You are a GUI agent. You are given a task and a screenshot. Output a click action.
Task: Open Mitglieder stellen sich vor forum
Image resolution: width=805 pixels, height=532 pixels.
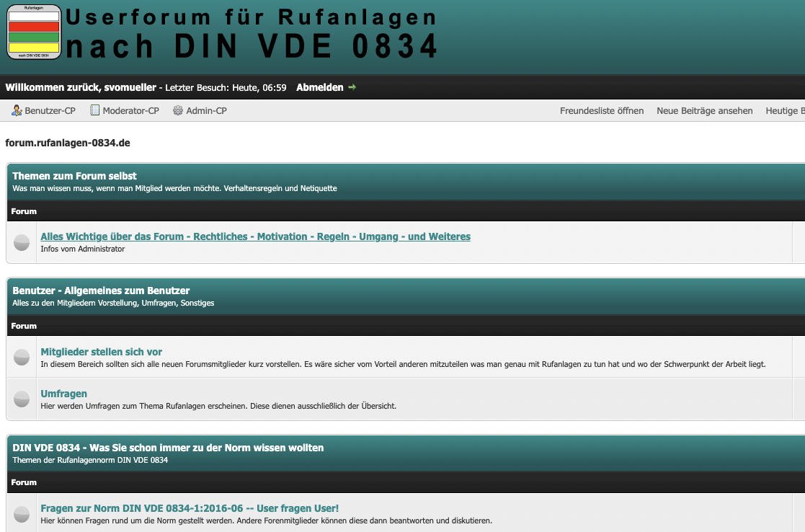click(101, 352)
